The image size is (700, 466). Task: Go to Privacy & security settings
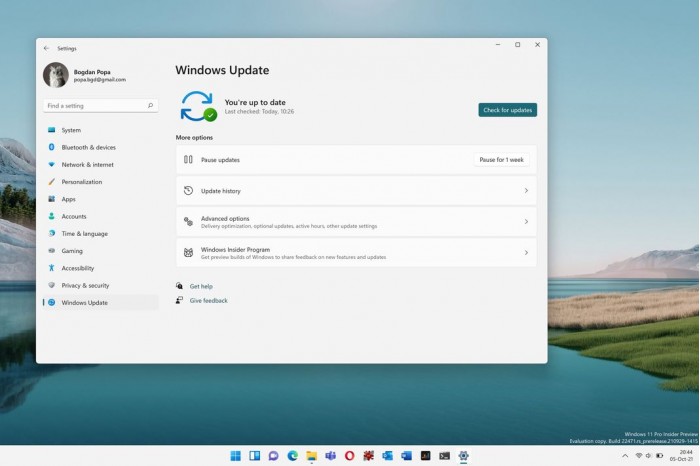click(85, 285)
